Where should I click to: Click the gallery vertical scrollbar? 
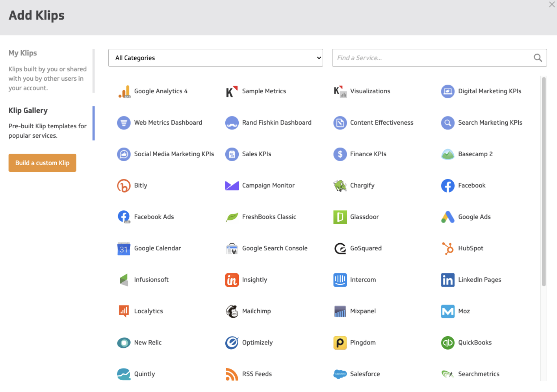[544, 181]
